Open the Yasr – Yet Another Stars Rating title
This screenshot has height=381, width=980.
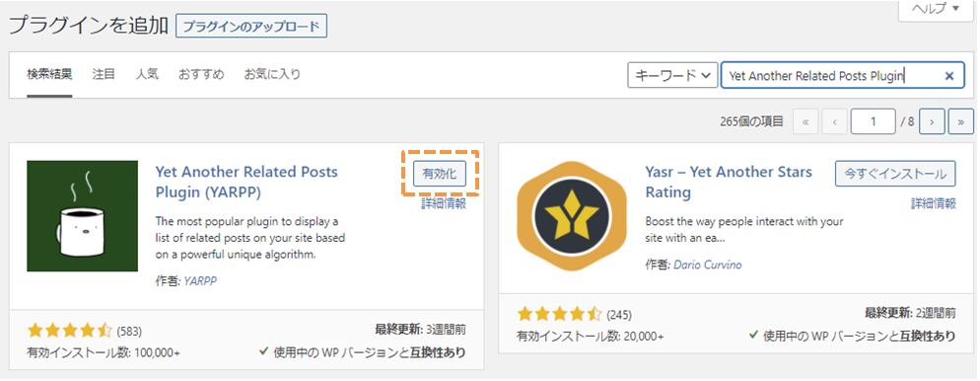[x=729, y=182]
